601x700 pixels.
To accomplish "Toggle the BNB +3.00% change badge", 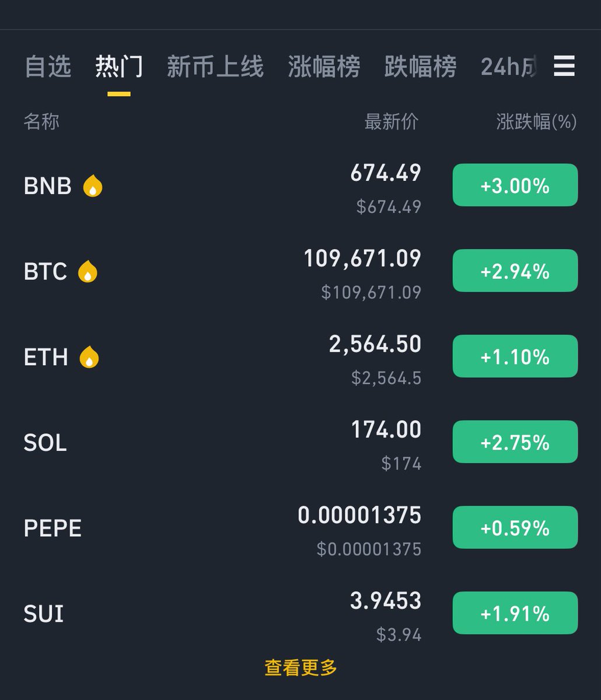I will pyautogui.click(x=515, y=185).
